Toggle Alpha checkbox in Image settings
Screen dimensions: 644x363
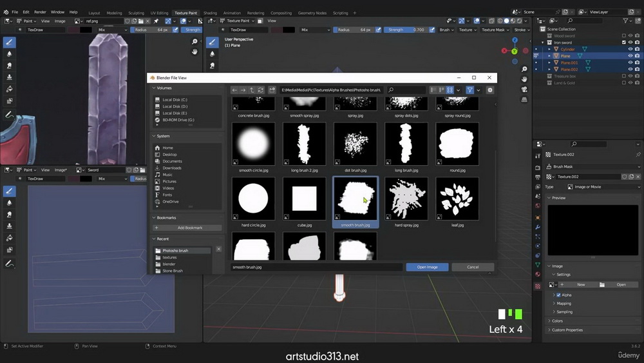[x=558, y=295]
